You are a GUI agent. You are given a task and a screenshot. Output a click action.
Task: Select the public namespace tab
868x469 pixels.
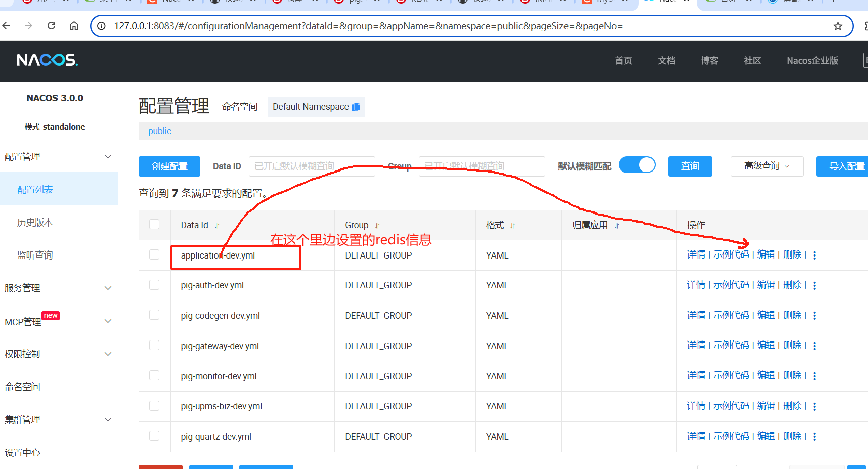pos(160,131)
